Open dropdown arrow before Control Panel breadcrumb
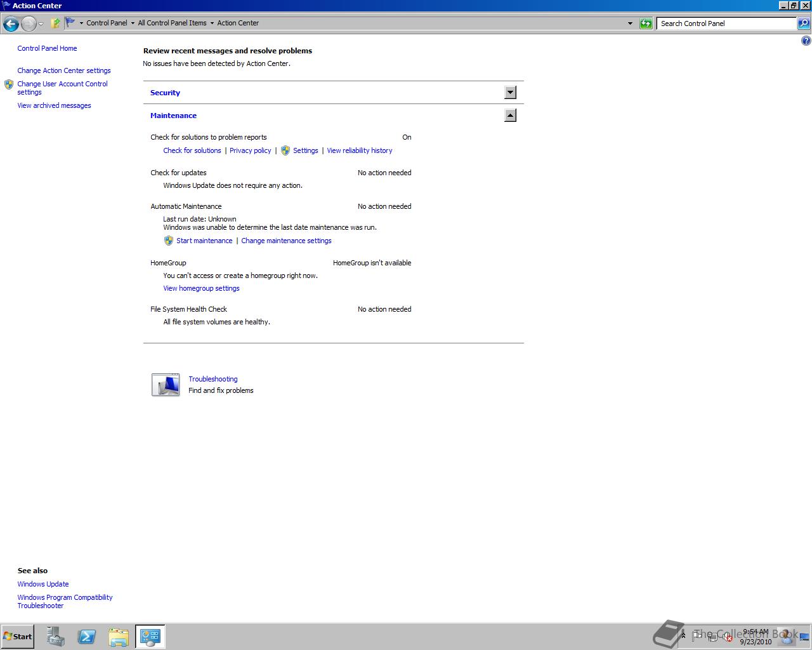The height and width of the screenshot is (650, 812). click(81, 23)
